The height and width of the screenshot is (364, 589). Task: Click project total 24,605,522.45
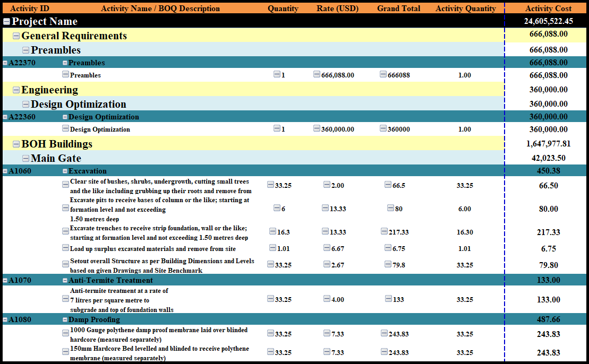tap(549, 21)
